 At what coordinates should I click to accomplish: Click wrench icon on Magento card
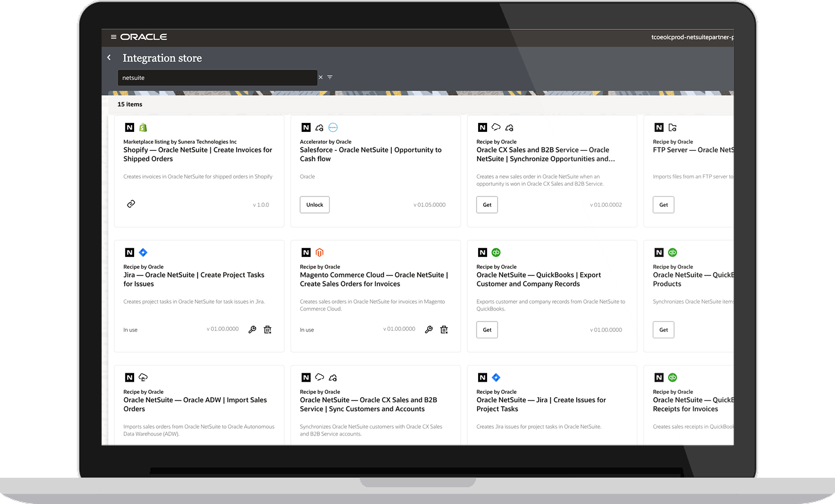[x=429, y=329]
